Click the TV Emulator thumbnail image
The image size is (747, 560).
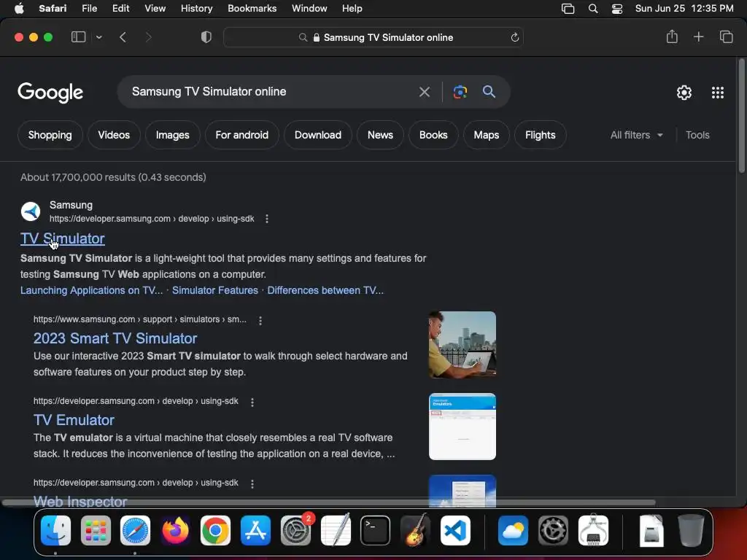462,426
